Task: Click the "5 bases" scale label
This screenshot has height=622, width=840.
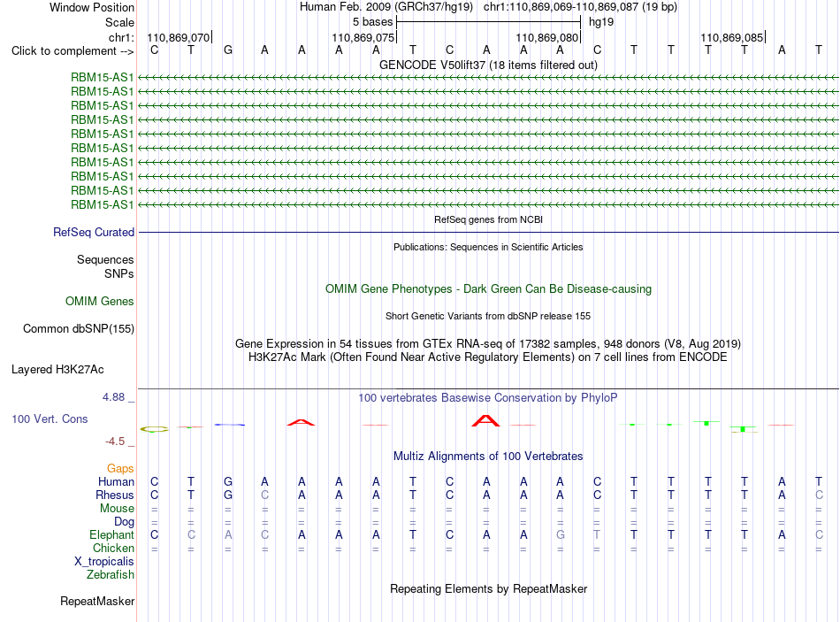Action: pos(372,22)
